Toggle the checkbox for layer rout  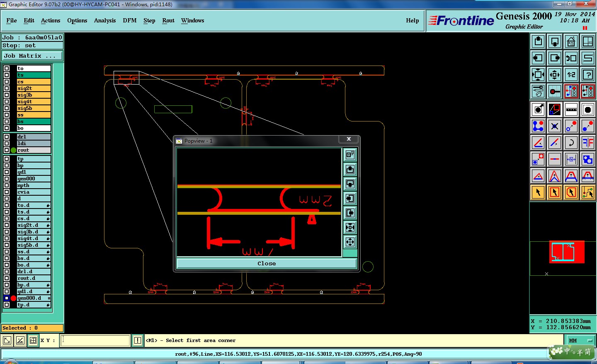tap(7, 150)
